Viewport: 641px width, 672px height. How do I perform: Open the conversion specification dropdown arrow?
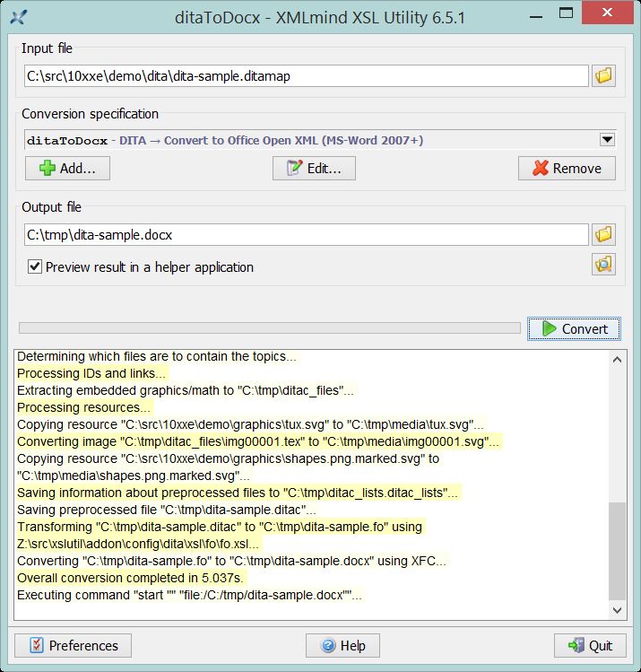(x=607, y=140)
